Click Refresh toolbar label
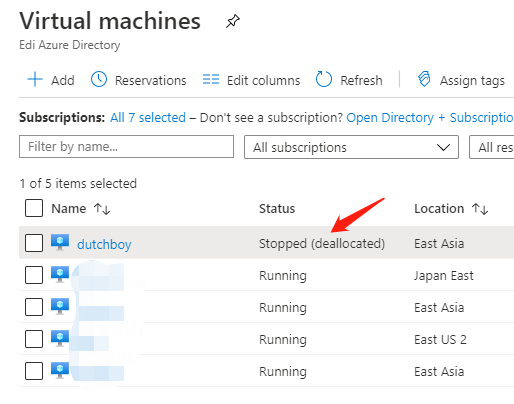Screen dimensions: 514x404 point(361,80)
